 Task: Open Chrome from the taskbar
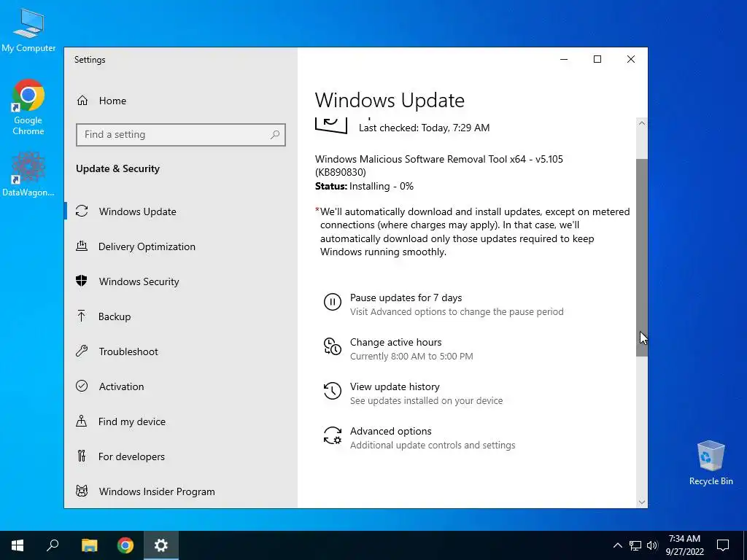(x=125, y=545)
